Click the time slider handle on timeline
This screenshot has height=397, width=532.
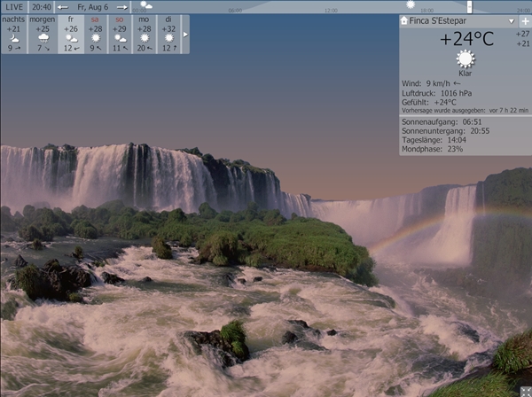pos(469,7)
